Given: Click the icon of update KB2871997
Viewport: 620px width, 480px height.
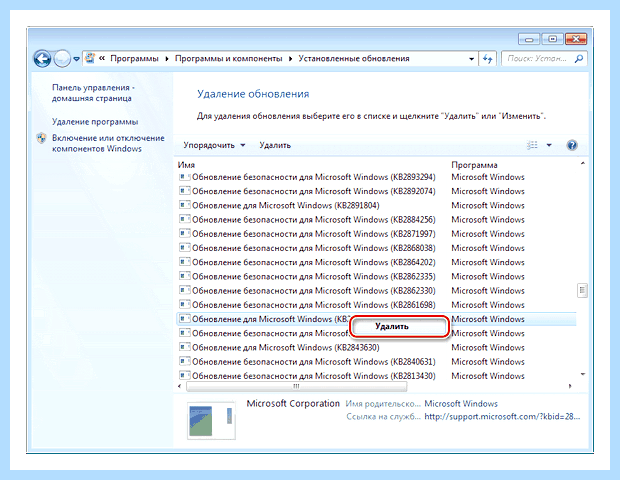Looking at the screenshot, I should pos(185,234).
